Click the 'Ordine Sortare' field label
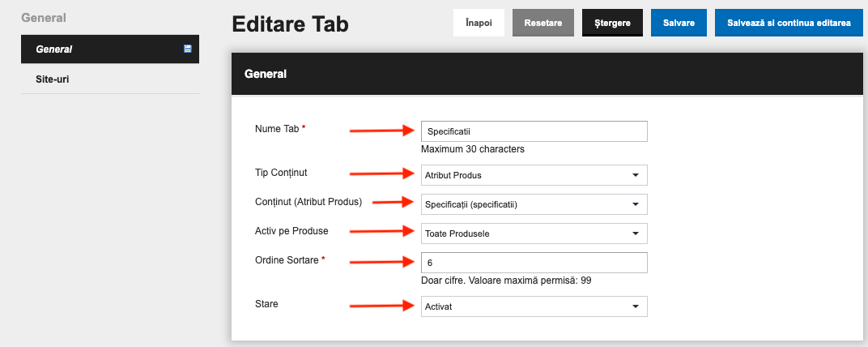This screenshot has width=868, height=347. point(287,260)
